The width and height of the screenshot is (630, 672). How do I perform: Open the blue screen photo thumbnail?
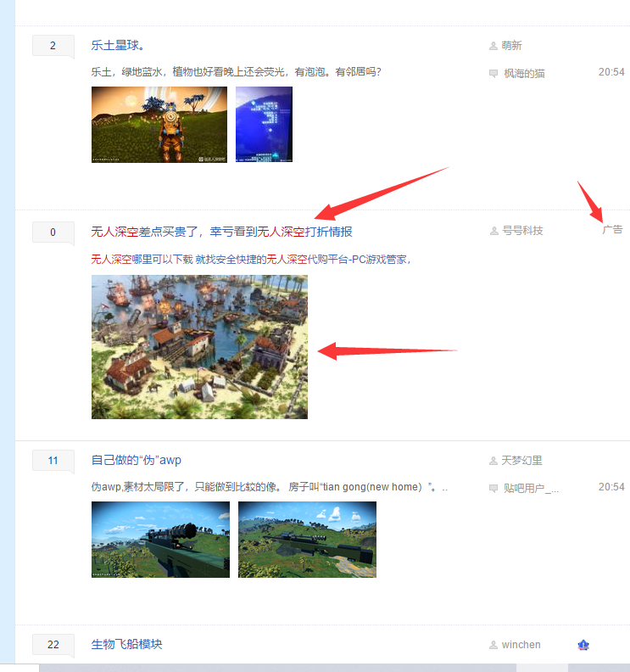tap(264, 124)
